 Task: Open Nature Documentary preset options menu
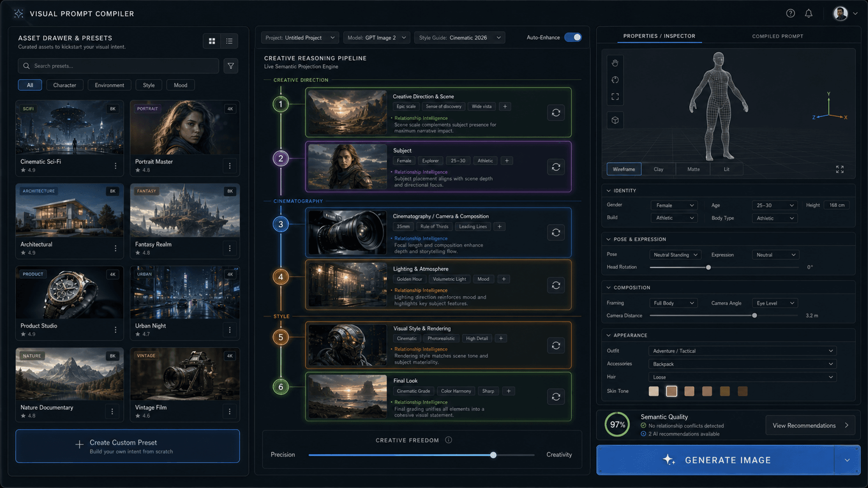[x=112, y=411]
